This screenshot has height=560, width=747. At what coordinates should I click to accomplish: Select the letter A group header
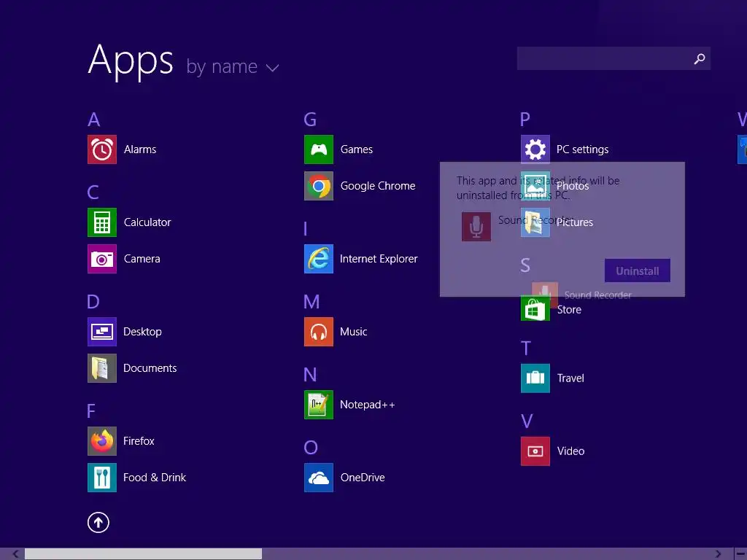[x=94, y=120]
